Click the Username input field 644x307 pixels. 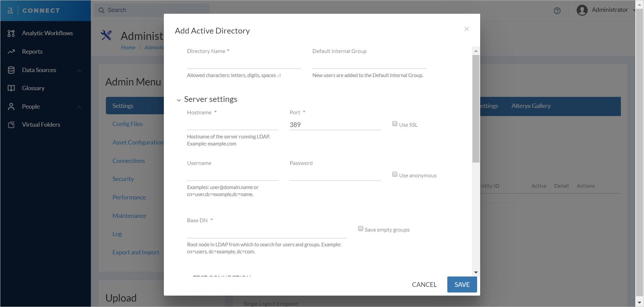pyautogui.click(x=233, y=175)
